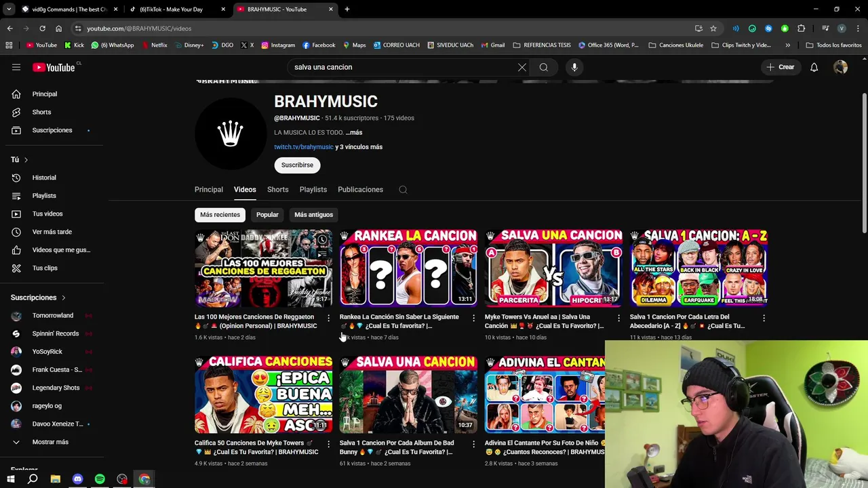Open browser tab search dropdown
The image size is (868, 488).
pyautogui.click(x=9, y=9)
